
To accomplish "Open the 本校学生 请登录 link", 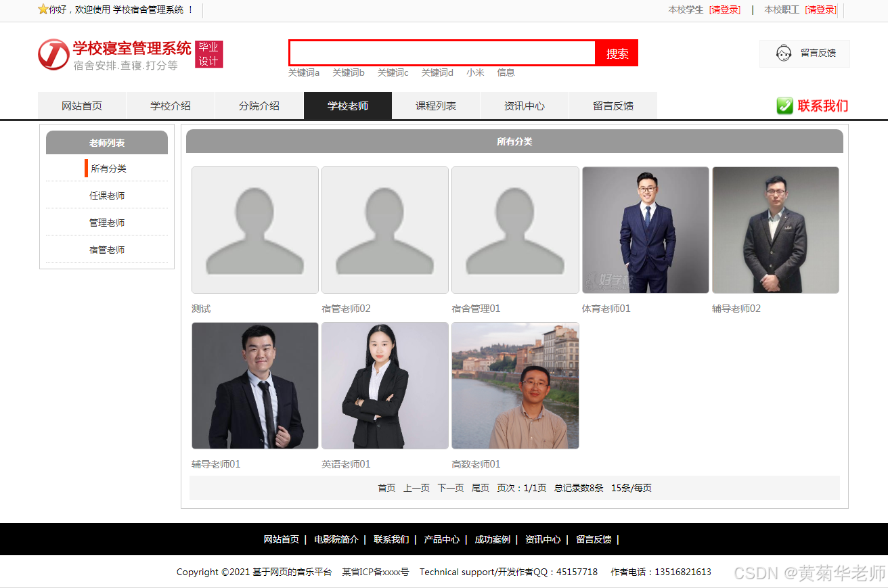I will tap(724, 10).
